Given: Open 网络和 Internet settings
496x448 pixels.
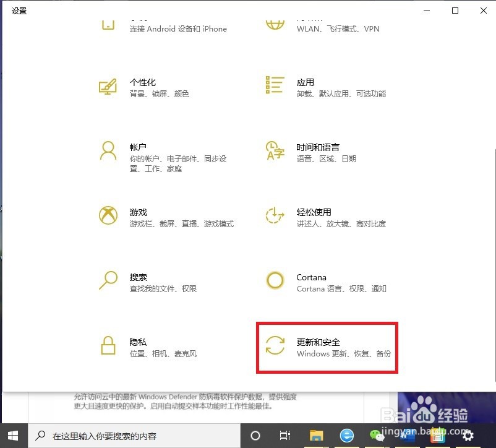Looking at the screenshot, I should 328,25.
